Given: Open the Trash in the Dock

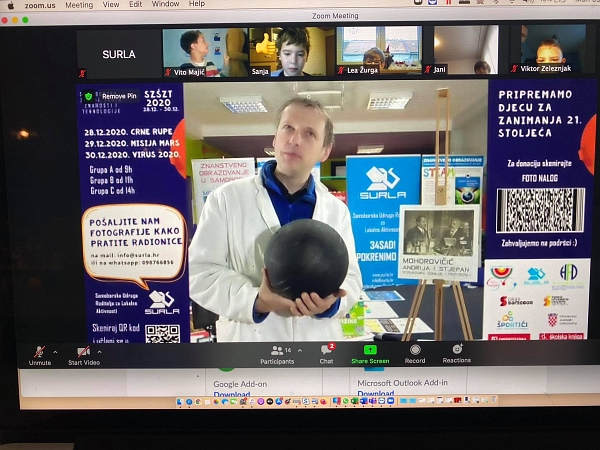Looking at the screenshot, I should click(x=493, y=400).
